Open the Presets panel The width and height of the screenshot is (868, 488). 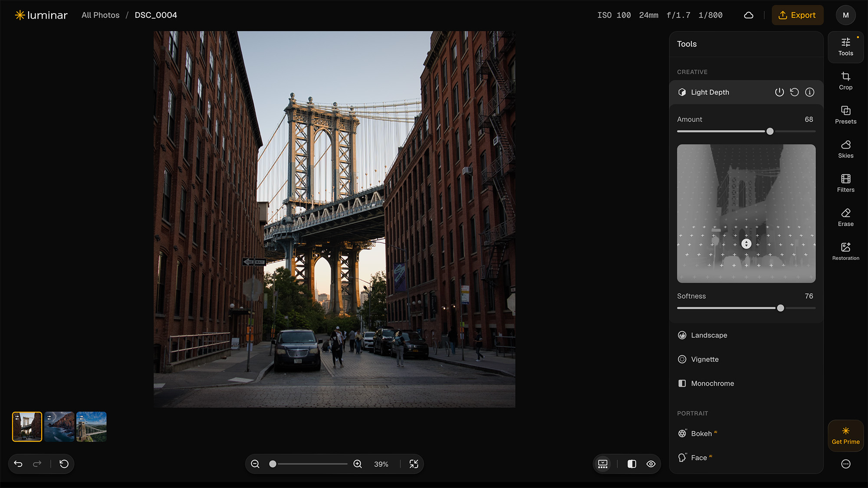pyautogui.click(x=845, y=115)
